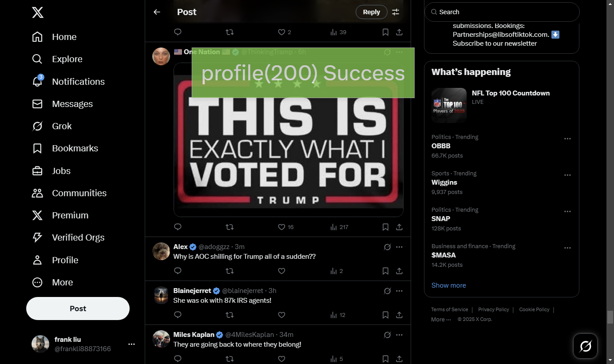Open reply sorting filter icon
This screenshot has width=614, height=364.
click(x=396, y=12)
